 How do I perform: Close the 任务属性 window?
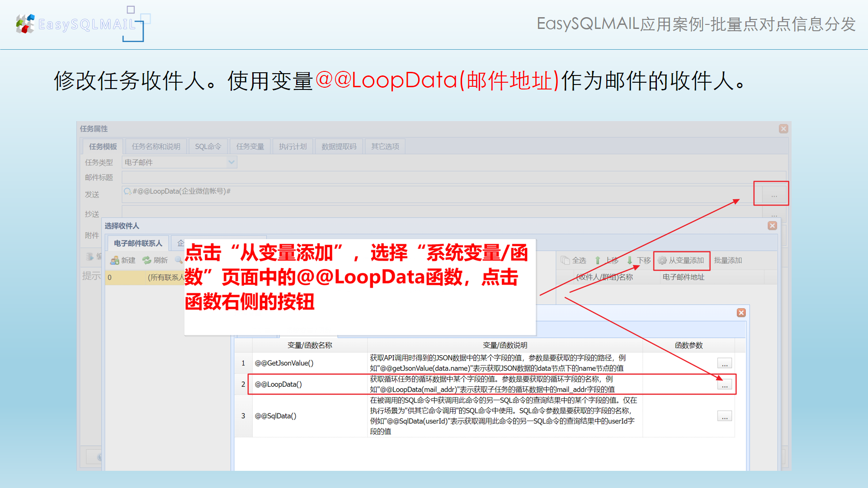tap(783, 129)
